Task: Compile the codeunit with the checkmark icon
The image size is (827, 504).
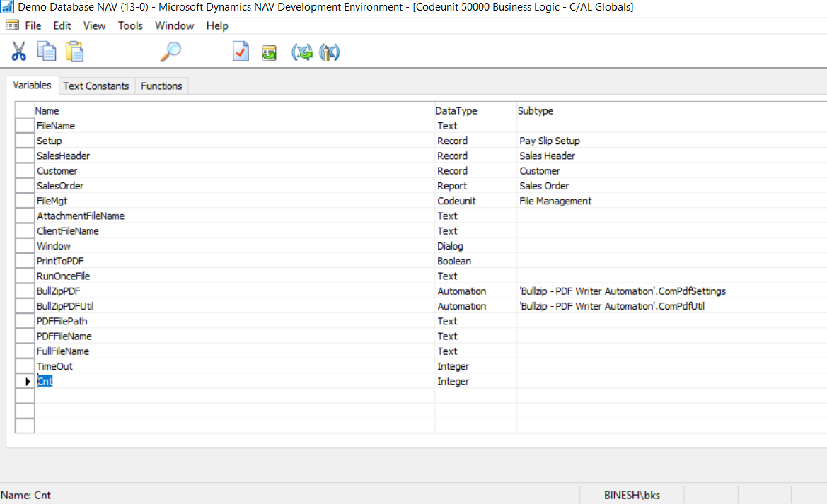Action: point(240,51)
